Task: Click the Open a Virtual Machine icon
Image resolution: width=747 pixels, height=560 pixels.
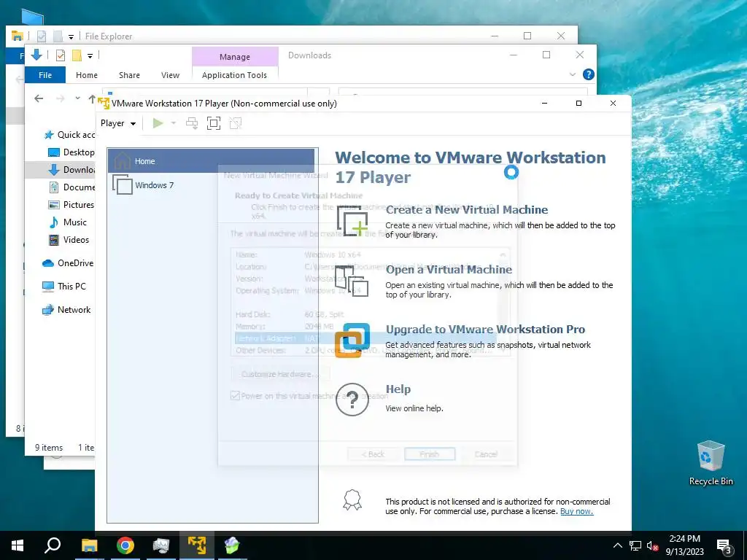Action: point(352,281)
